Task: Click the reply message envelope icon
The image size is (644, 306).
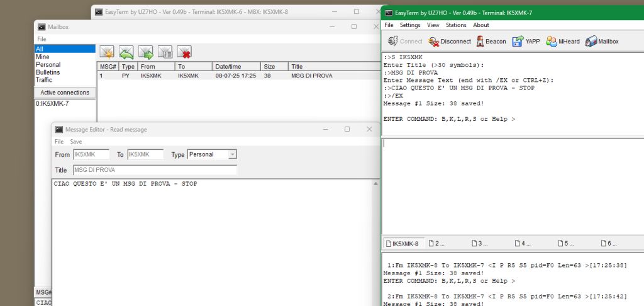Action: coord(126,52)
